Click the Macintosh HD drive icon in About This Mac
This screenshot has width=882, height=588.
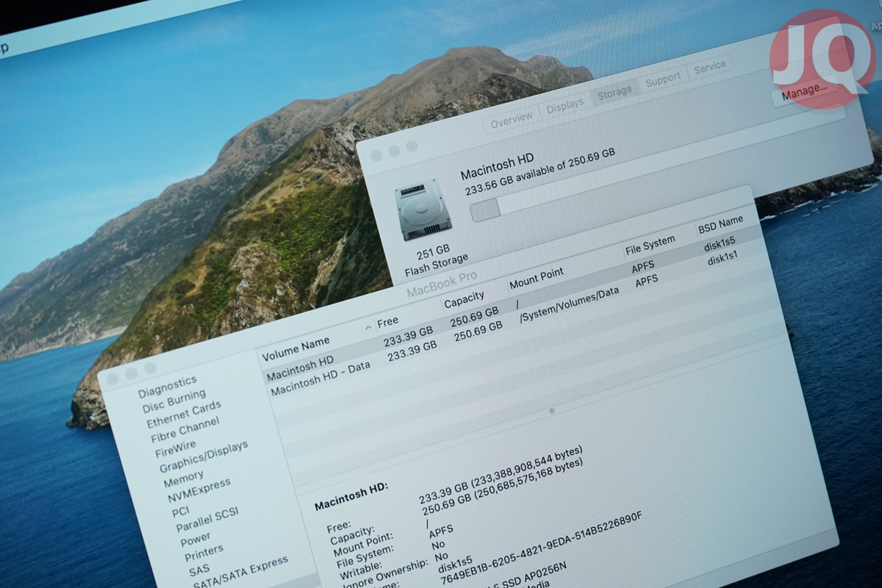(422, 209)
